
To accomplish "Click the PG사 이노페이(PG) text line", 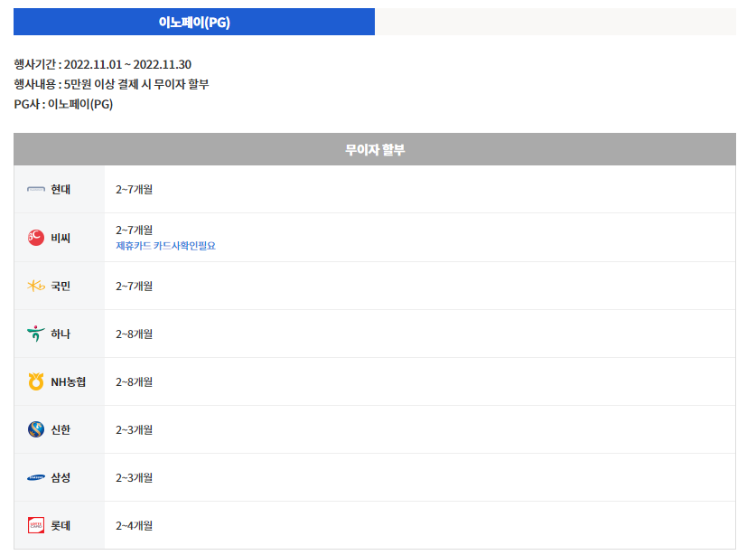I will point(63,104).
